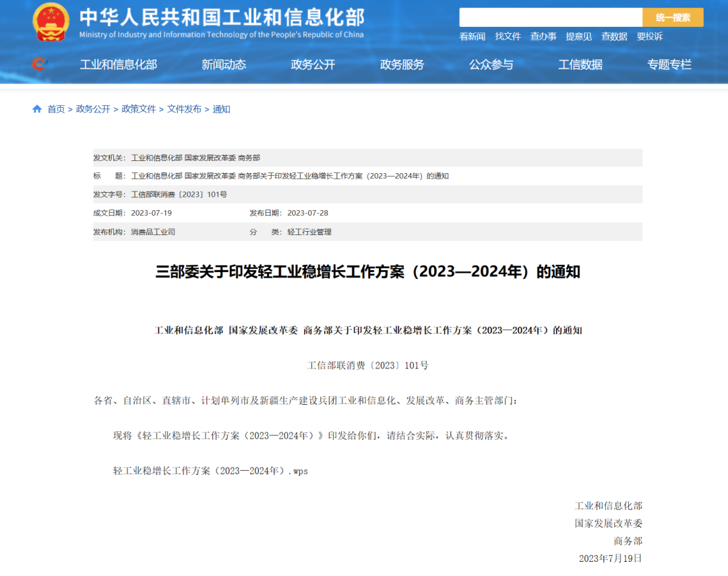Image resolution: width=728 pixels, height=576 pixels.
Task: Click the 看新闻 quick link
Action: (472, 36)
